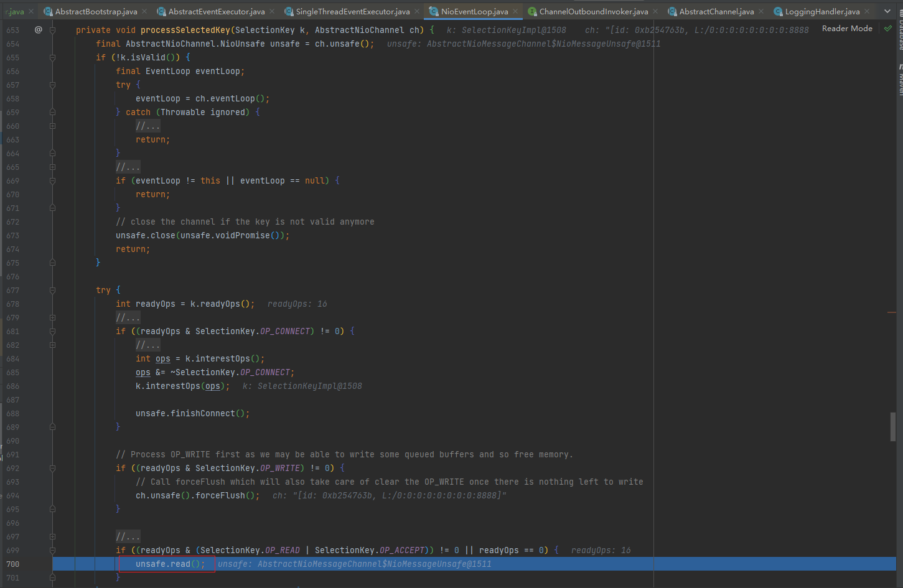Click 'ch.unsafe().forceFlush();' call
903x588 pixels.
pyautogui.click(x=198, y=495)
